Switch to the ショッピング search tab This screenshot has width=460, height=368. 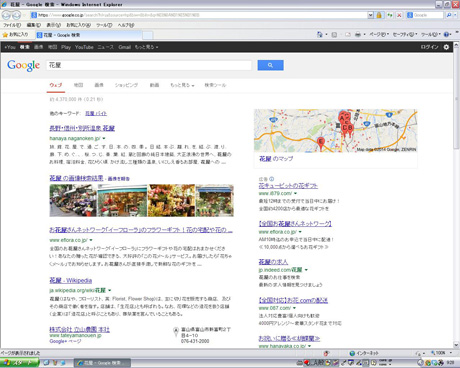click(126, 85)
